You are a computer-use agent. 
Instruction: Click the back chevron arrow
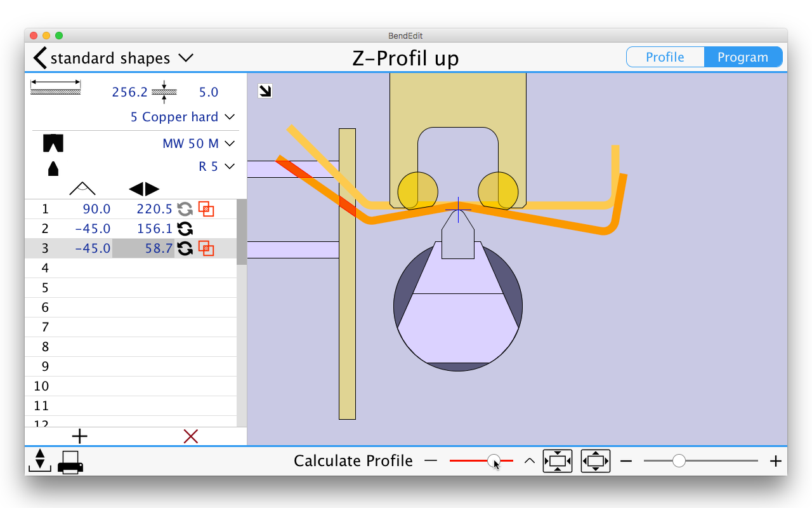[40, 58]
